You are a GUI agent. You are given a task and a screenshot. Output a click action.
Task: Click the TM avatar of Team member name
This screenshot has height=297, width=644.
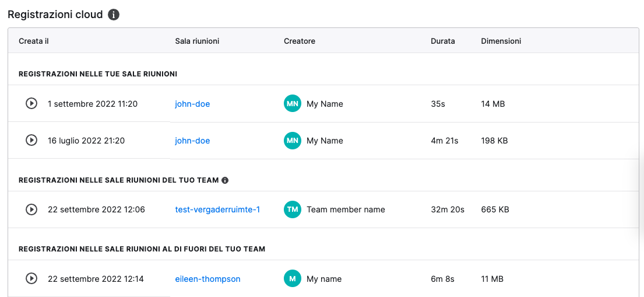[293, 209]
